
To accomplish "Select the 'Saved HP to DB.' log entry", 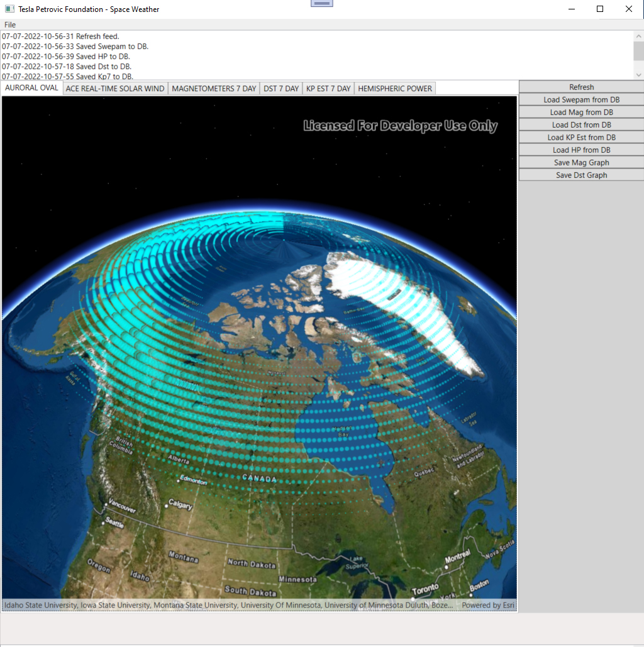I will 66,57.
